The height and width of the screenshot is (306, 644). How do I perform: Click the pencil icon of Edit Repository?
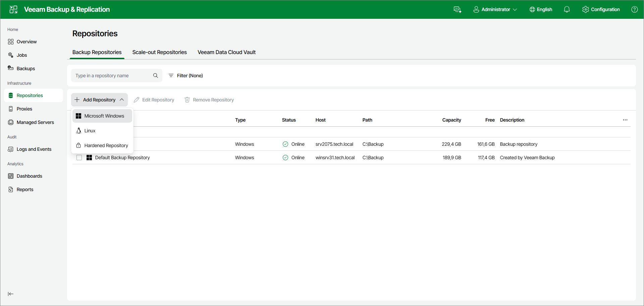137,100
